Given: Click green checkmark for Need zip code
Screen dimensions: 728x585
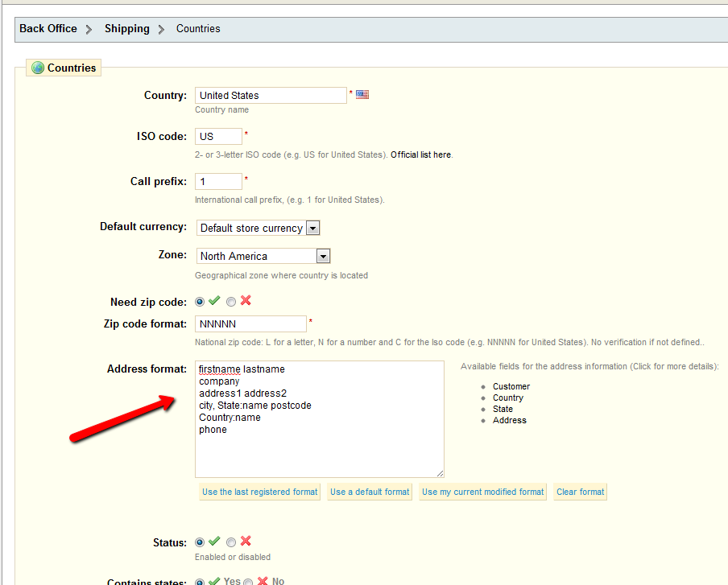Looking at the screenshot, I should (x=214, y=301).
